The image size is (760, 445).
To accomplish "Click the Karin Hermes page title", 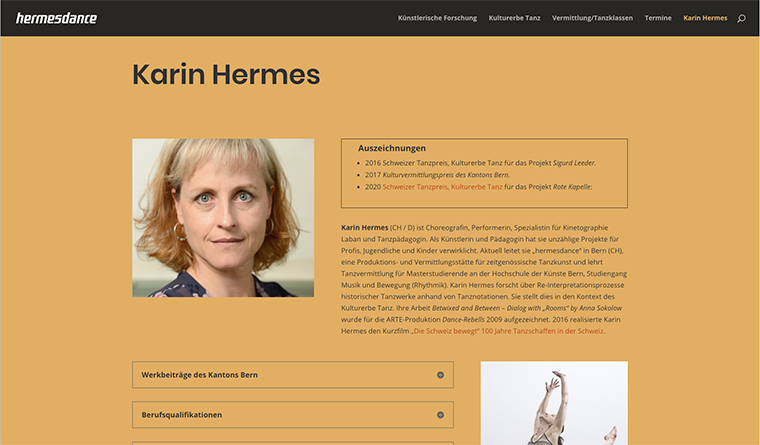I will click(x=226, y=75).
